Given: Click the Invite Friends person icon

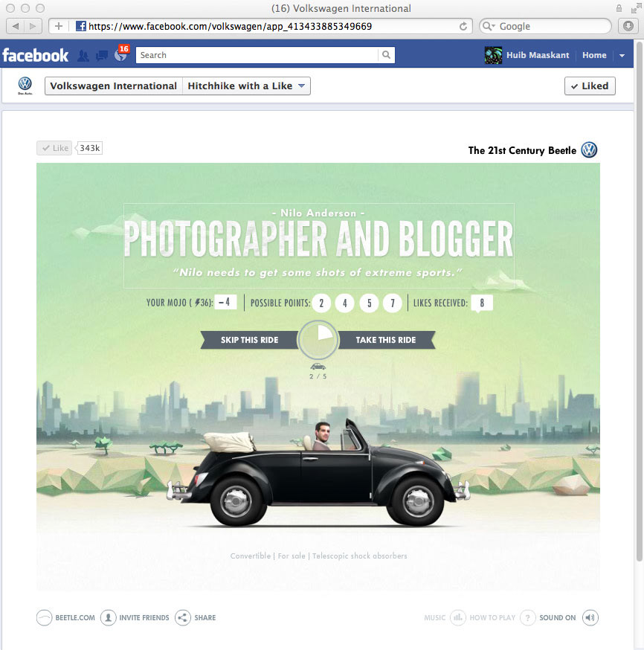Looking at the screenshot, I should (108, 618).
